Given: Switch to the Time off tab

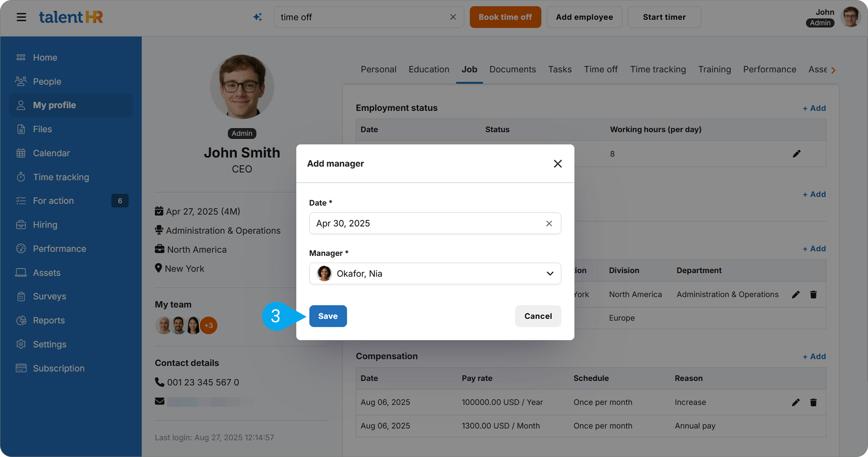Looking at the screenshot, I should tap(601, 69).
